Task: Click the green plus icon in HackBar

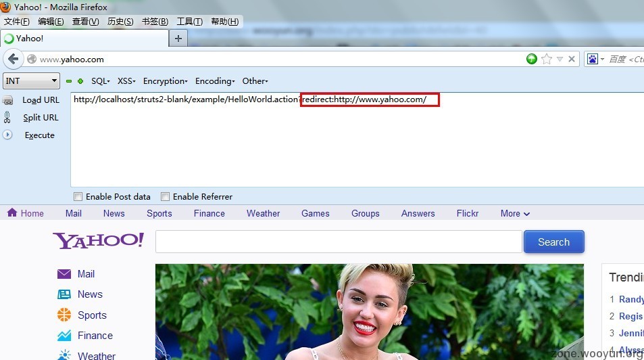Action: click(80, 81)
